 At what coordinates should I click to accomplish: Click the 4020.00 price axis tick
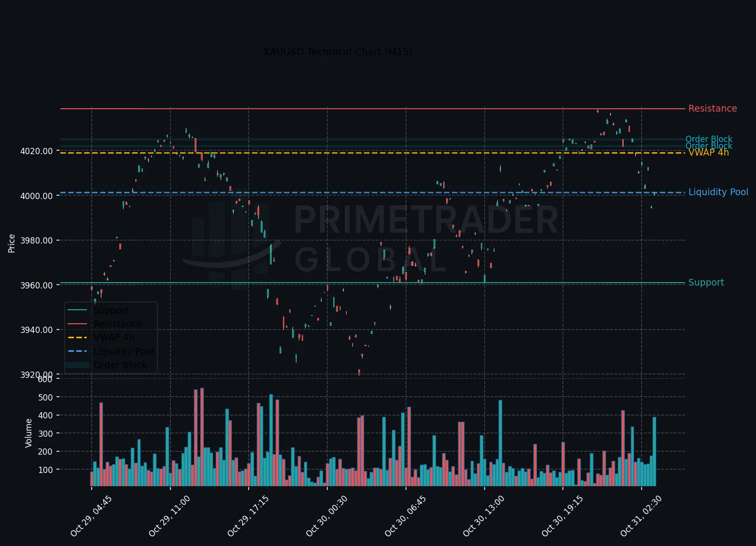(x=37, y=151)
